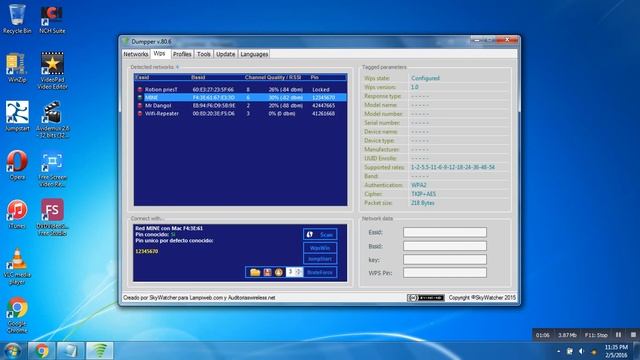640x360 pixels.
Task: Click the taskbar clock and date
Action: pyautogui.click(x=616, y=351)
